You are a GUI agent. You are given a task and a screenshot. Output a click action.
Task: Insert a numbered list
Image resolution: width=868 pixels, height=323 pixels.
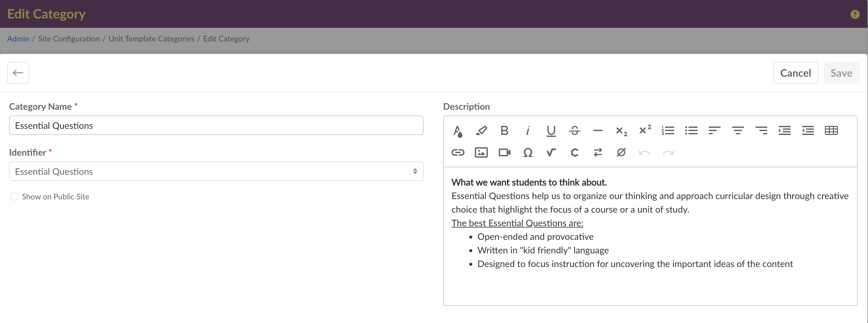coord(668,130)
